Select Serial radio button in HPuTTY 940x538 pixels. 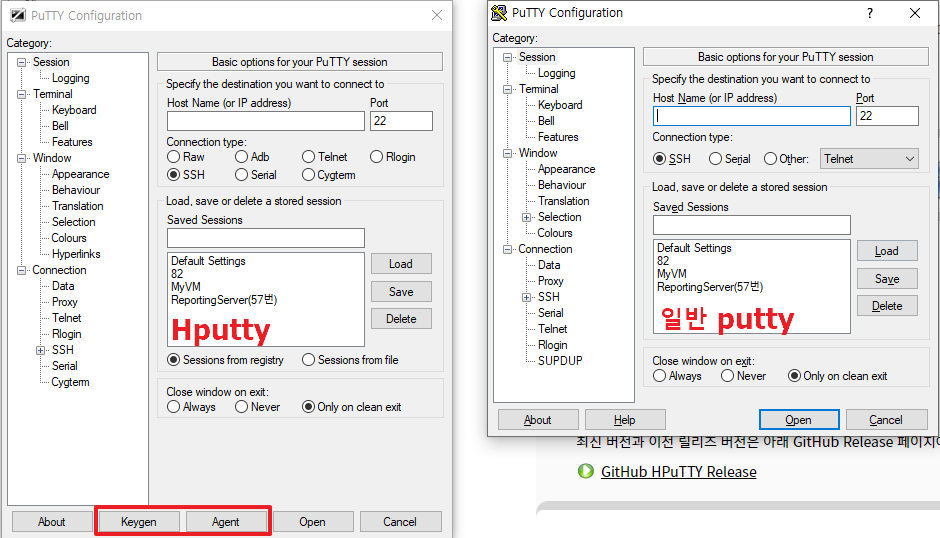pos(241,175)
